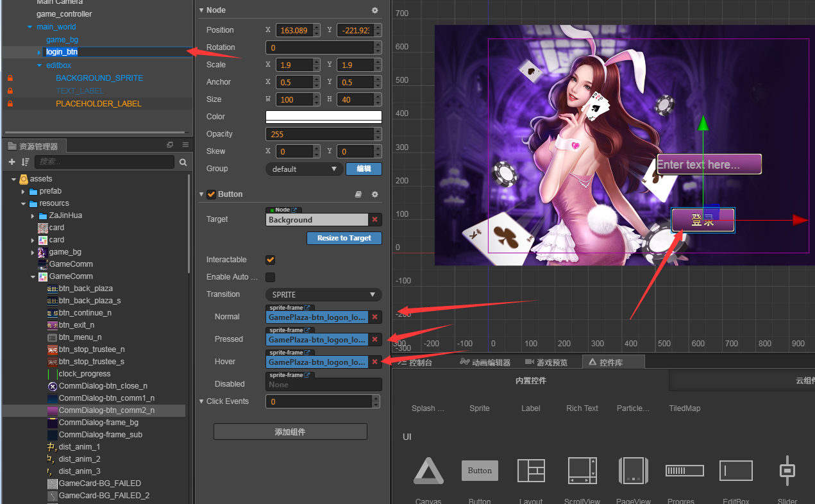
Task: Select the 内置控件 sub-tab
Action: pos(531,381)
